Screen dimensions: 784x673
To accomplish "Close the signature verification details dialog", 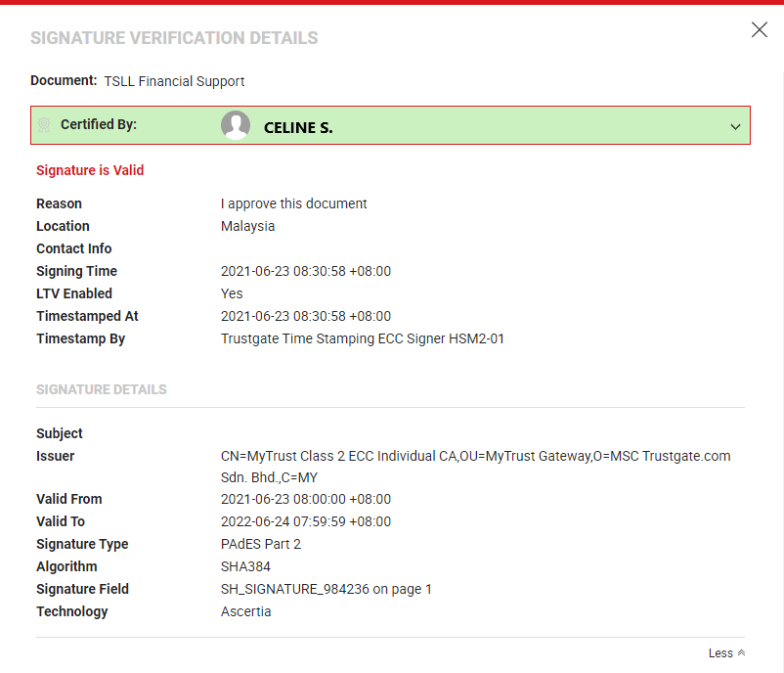I will pyautogui.click(x=759, y=29).
